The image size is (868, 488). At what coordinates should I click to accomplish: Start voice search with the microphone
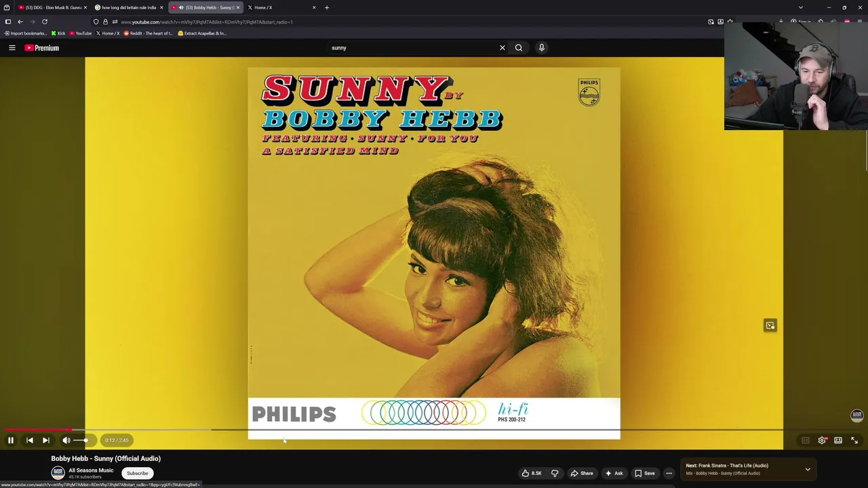coord(542,47)
